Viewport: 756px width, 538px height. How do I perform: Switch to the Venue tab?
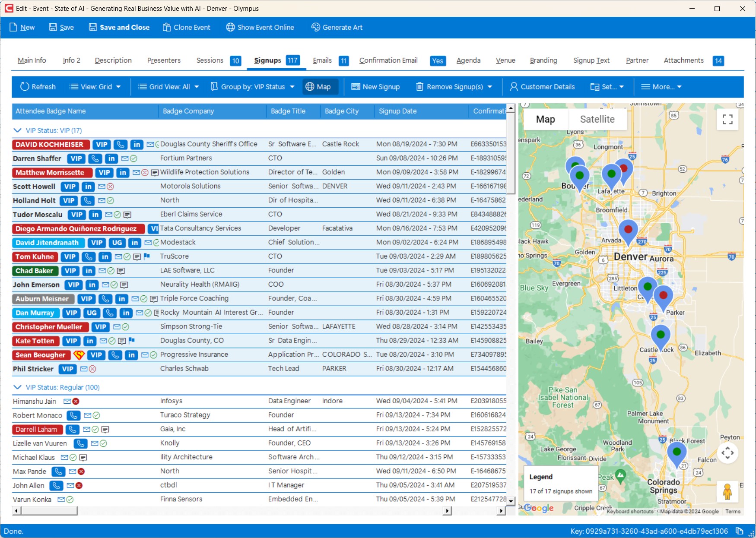(505, 60)
